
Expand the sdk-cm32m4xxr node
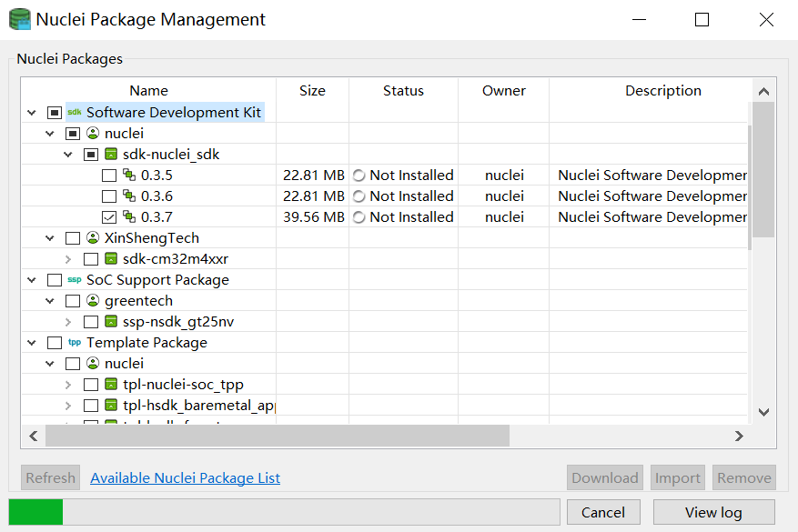pos(68,259)
